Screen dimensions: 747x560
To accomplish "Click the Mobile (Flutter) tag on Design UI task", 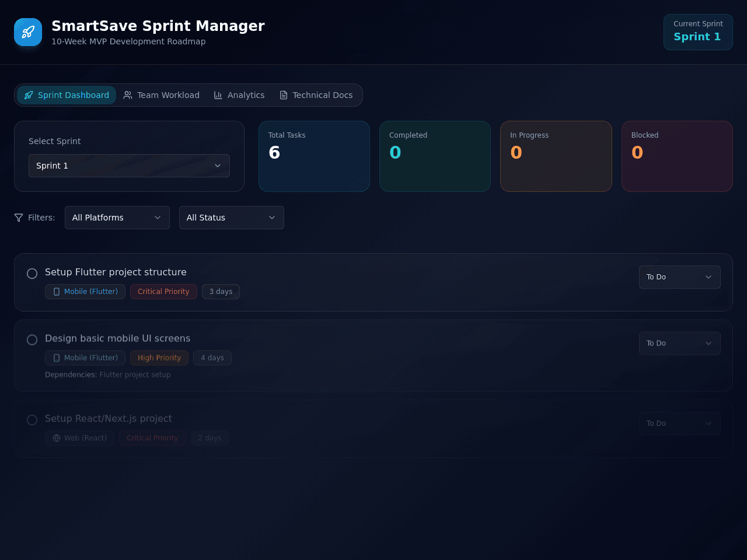I will tap(85, 358).
